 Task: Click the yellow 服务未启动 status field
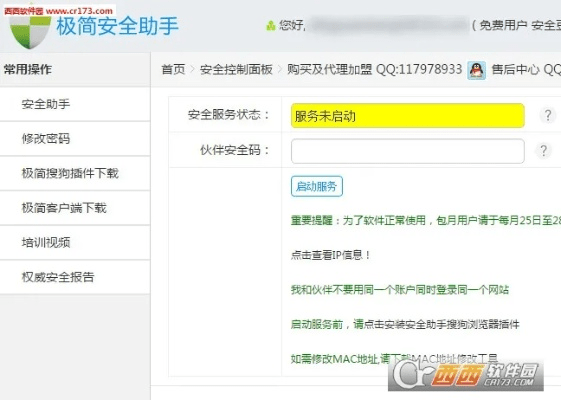(408, 116)
